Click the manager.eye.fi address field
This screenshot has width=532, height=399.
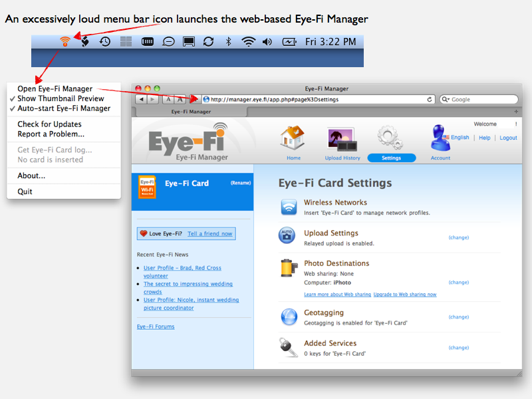[x=319, y=99]
